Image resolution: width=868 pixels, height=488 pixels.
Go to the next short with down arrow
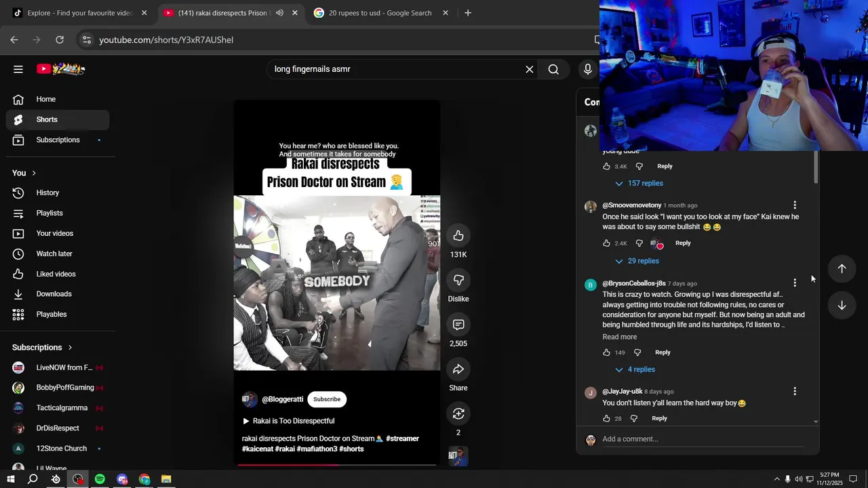(x=842, y=306)
